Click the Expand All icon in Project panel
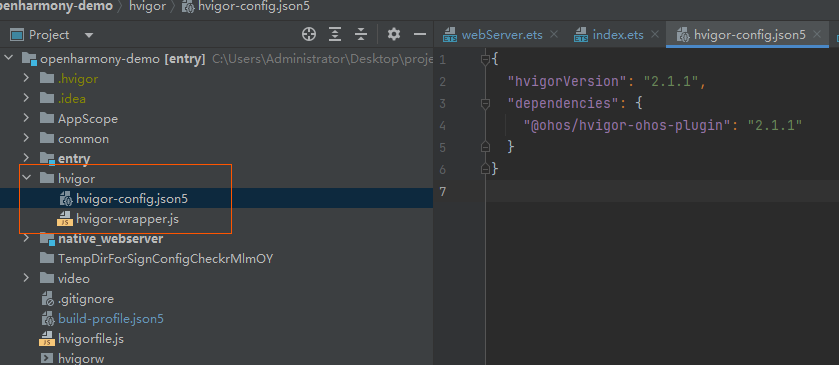 pos(335,35)
